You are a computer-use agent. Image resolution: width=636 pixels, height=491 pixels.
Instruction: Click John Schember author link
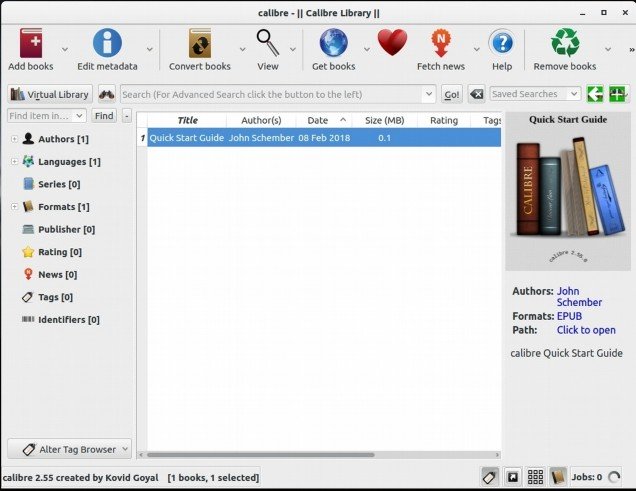tap(579, 297)
